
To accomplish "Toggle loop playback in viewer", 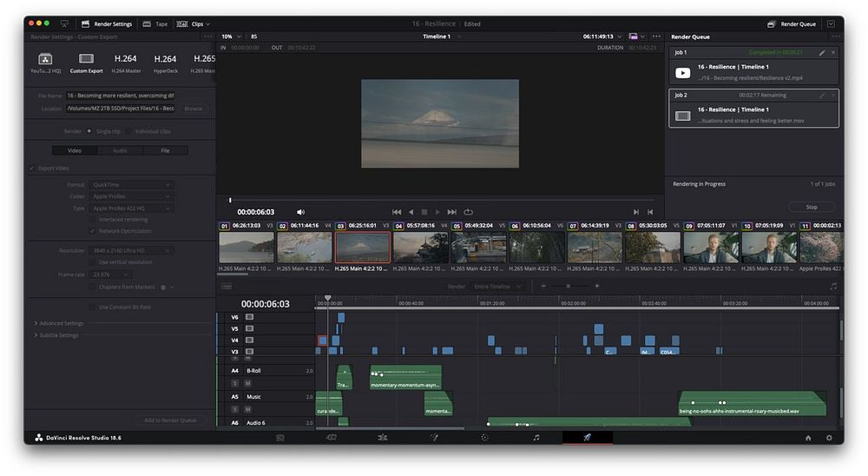I will (x=469, y=212).
